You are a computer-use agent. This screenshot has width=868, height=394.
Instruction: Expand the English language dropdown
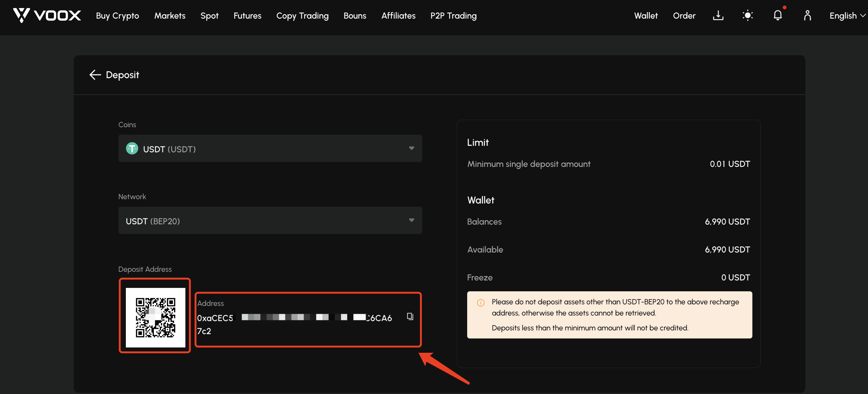click(847, 16)
